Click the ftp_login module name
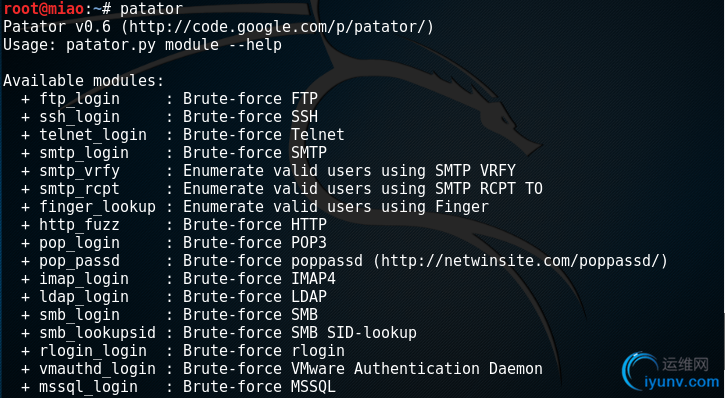725x398 pixels. click(80, 99)
